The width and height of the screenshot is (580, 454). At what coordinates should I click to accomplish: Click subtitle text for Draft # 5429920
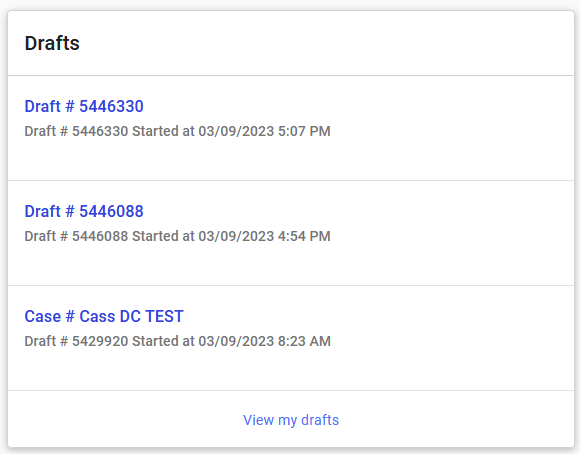click(178, 341)
